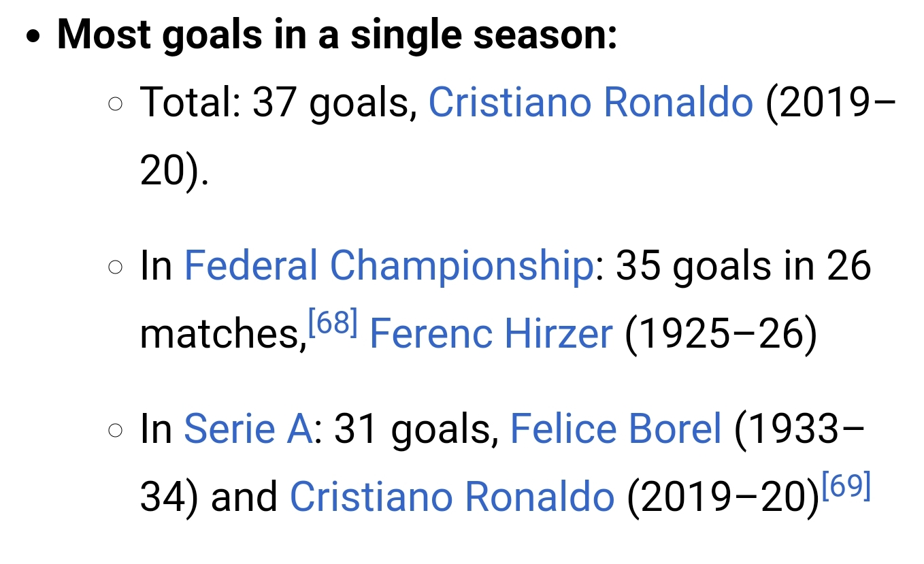Open Cristiano Ronaldo link in Serie A line
Screen dimensions: 924x564
[452, 497]
